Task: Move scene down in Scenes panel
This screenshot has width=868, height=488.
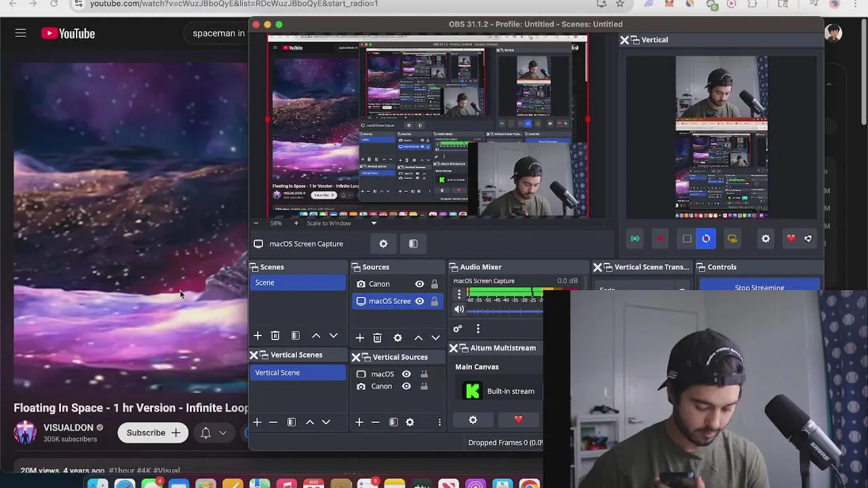Action: pyautogui.click(x=334, y=336)
